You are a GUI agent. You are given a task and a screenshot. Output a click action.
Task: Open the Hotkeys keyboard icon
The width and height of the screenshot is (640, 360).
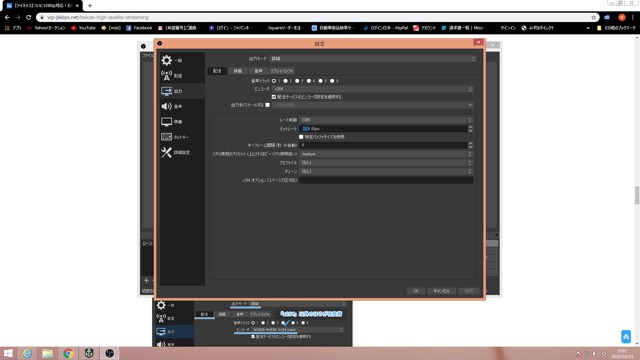(166, 137)
